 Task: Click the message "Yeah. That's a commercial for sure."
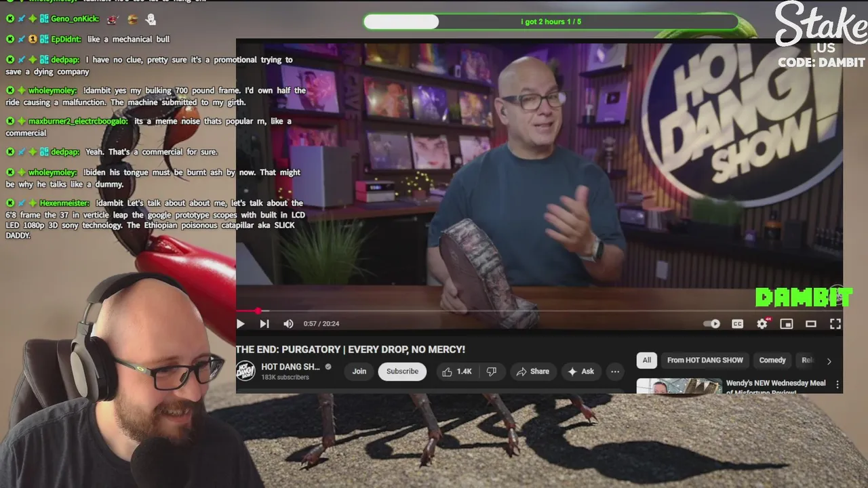(151, 152)
